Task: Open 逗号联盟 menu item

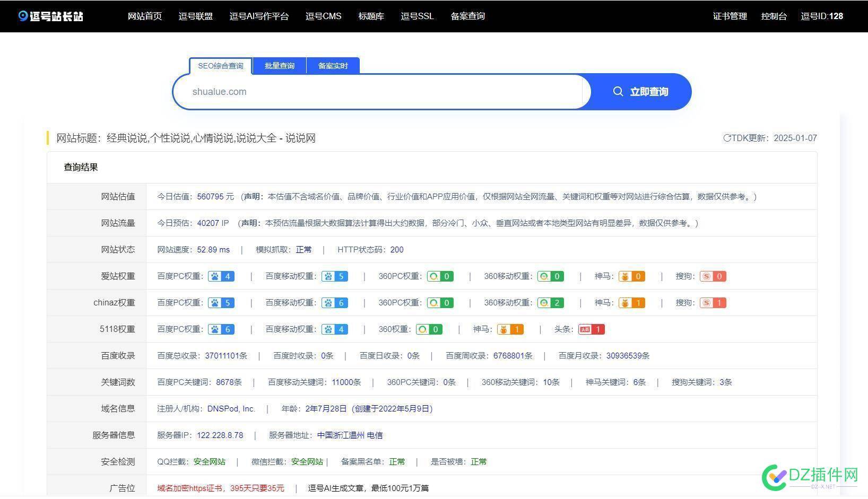Action: (x=196, y=16)
